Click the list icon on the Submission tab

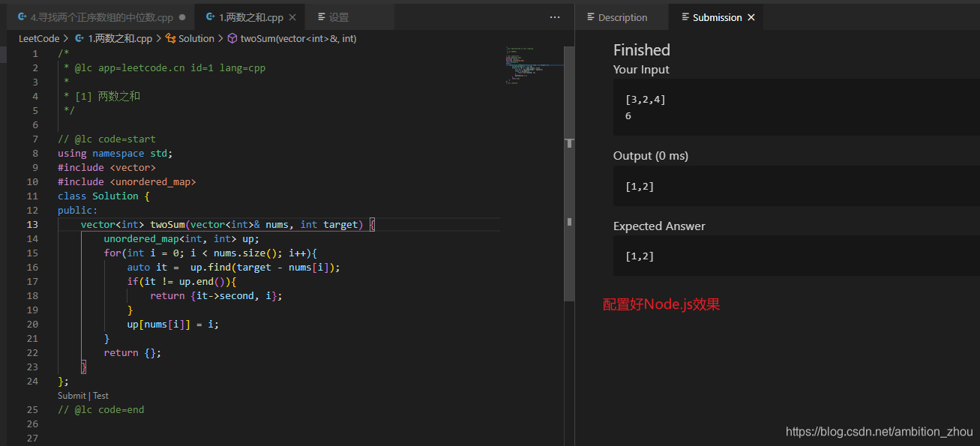[x=685, y=16]
